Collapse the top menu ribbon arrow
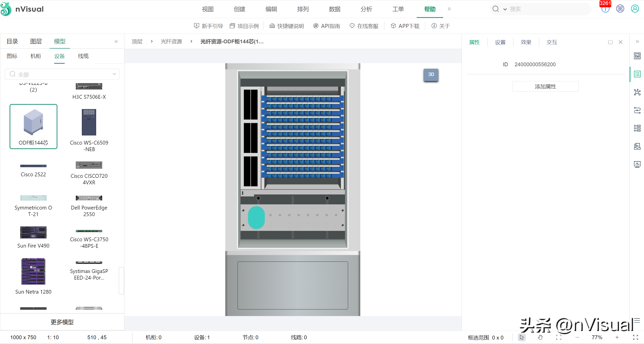The height and width of the screenshot is (344, 644). [449, 9]
